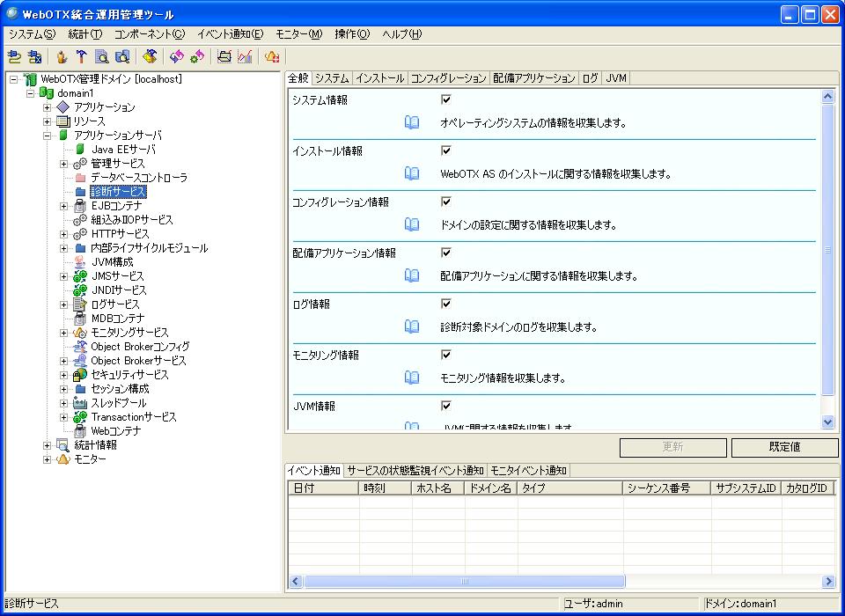Click the 既定値 button
Image resolution: width=845 pixels, height=616 pixels.
click(x=784, y=447)
